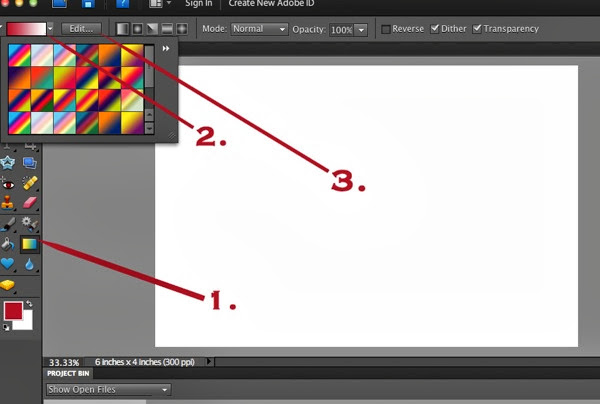
Task: Select the pink Eraser tool
Action: tap(30, 203)
